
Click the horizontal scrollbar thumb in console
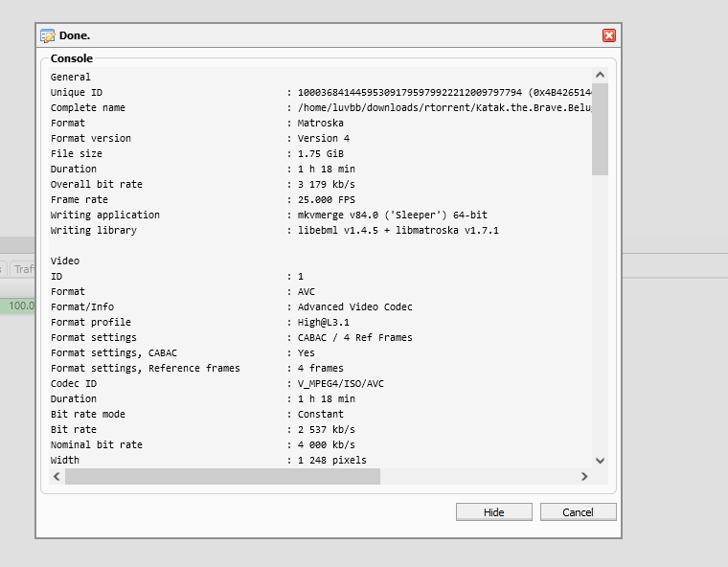click(222, 476)
